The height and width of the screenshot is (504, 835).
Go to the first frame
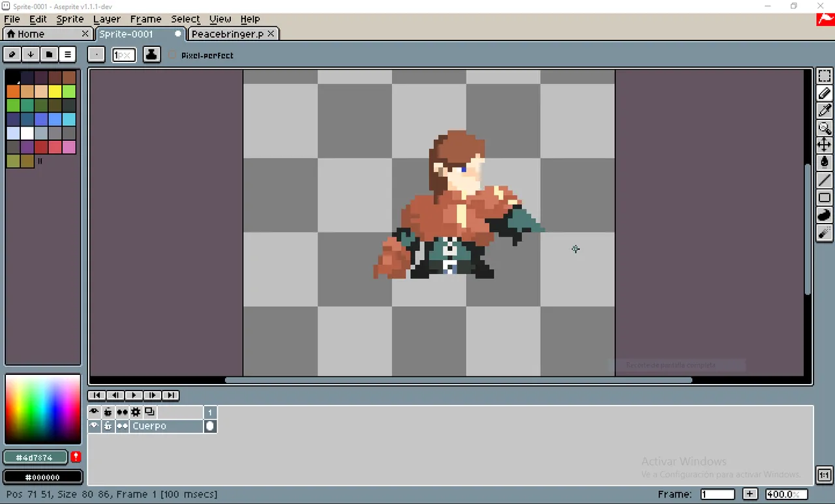97,395
